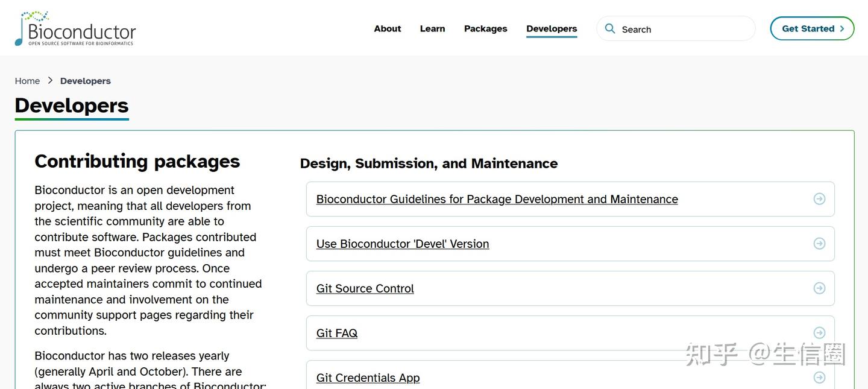Viewport: 868px width, 389px height.
Task: Click the arrow icon beside Git FAQ
Action: [x=819, y=332]
